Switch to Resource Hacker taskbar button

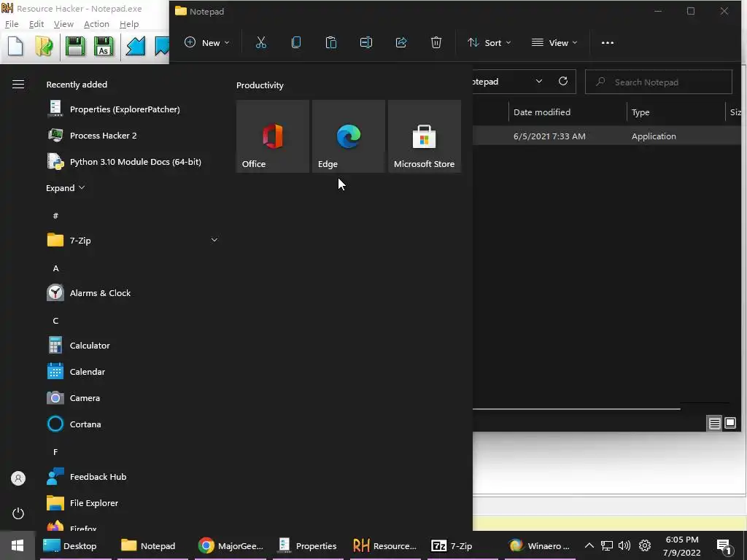385,545
